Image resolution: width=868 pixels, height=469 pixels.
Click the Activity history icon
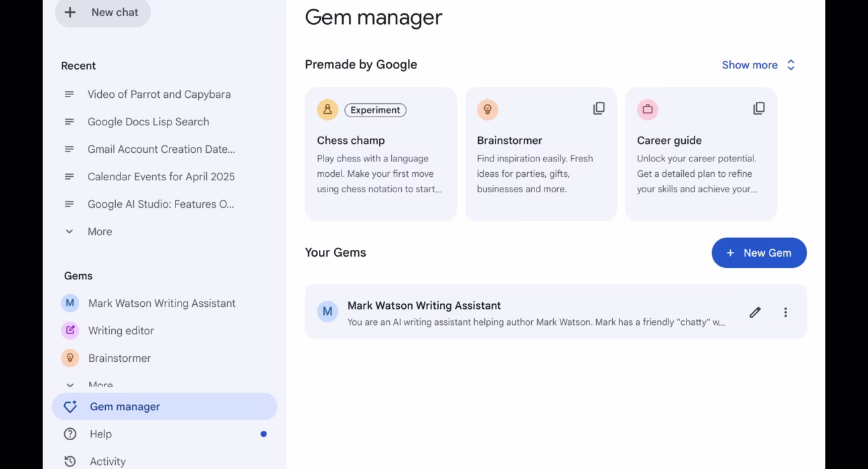[70, 461]
